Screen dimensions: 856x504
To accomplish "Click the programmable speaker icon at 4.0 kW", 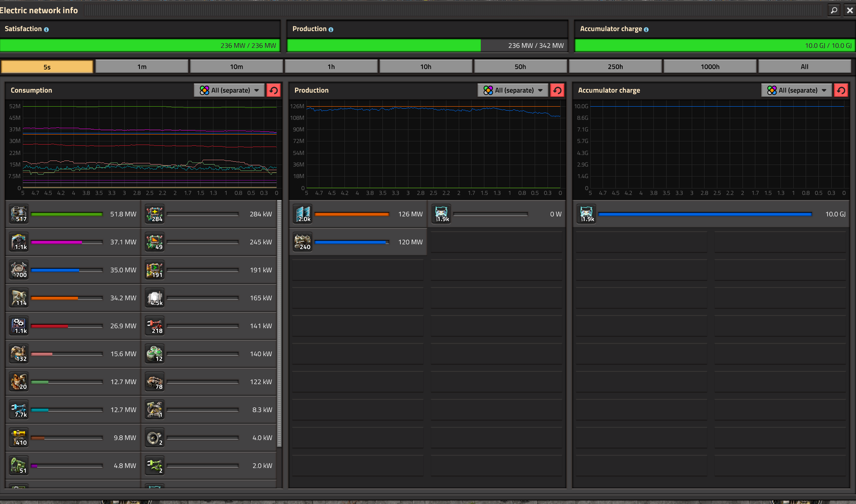I will [x=155, y=438].
